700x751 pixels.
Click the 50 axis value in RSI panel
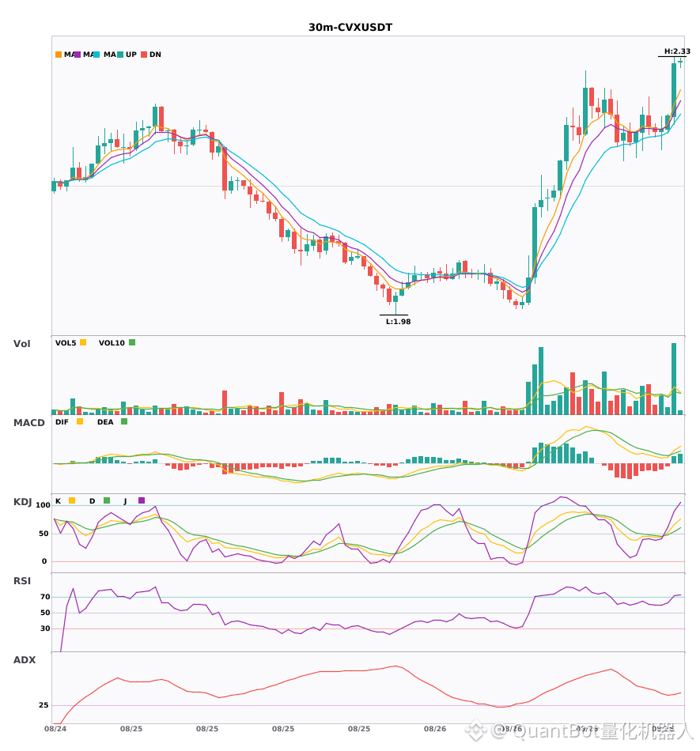point(45,613)
